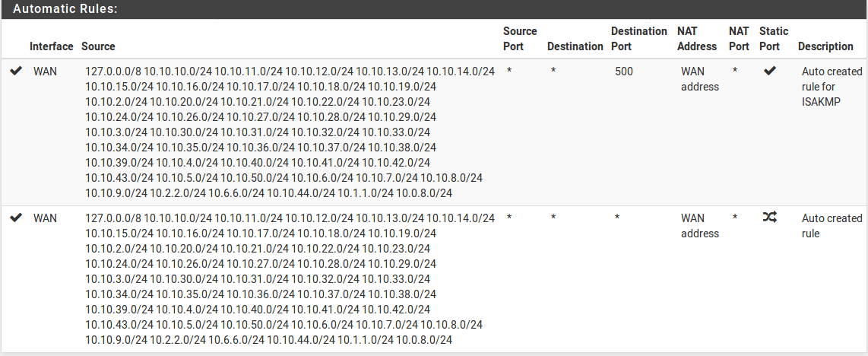Click randomized port shuffle icon in second rule
Screen dimensions: 868x356
click(769, 218)
